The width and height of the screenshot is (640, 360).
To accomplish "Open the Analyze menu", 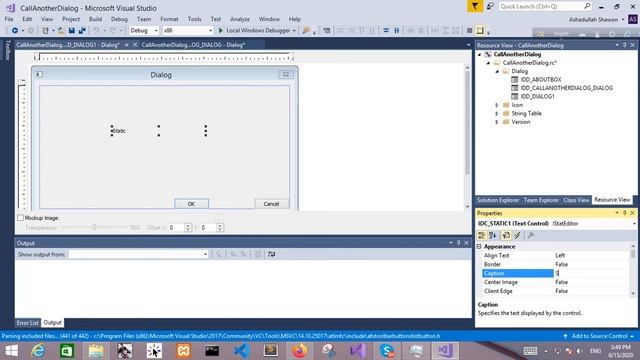I will [240, 19].
